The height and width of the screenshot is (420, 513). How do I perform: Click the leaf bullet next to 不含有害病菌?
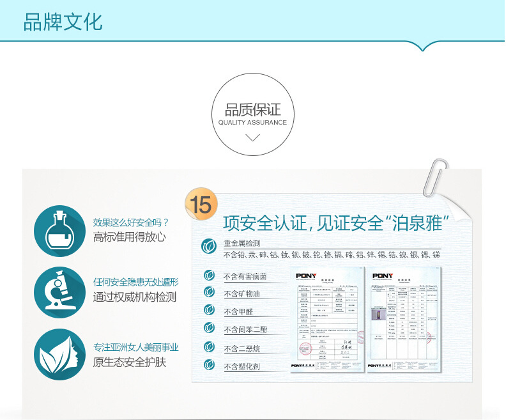point(209,276)
